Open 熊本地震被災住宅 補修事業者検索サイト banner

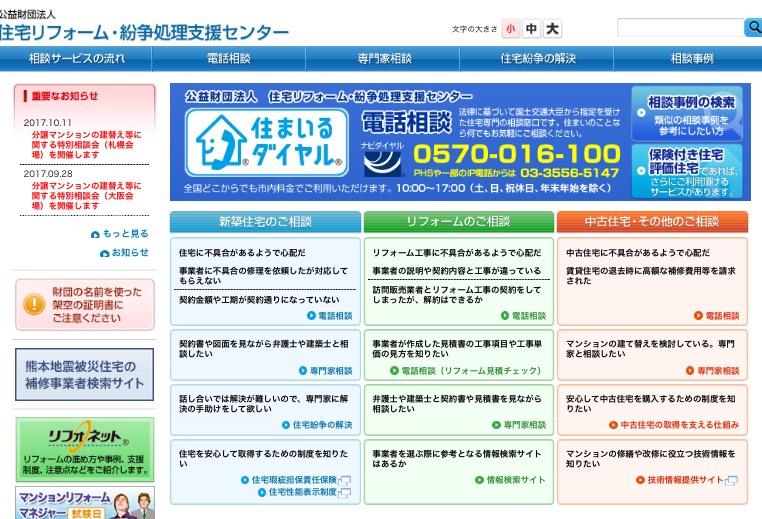[85, 375]
